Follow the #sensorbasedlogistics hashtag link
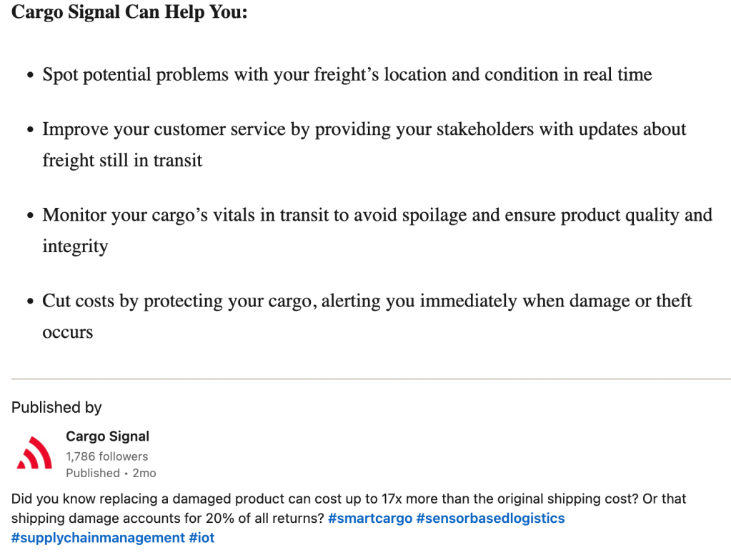 point(491,519)
